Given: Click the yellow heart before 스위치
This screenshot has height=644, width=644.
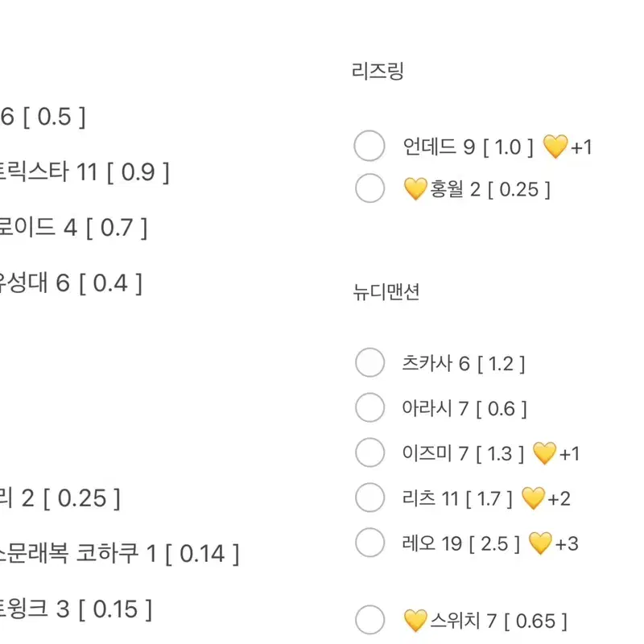Looking at the screenshot, I should (415, 621).
